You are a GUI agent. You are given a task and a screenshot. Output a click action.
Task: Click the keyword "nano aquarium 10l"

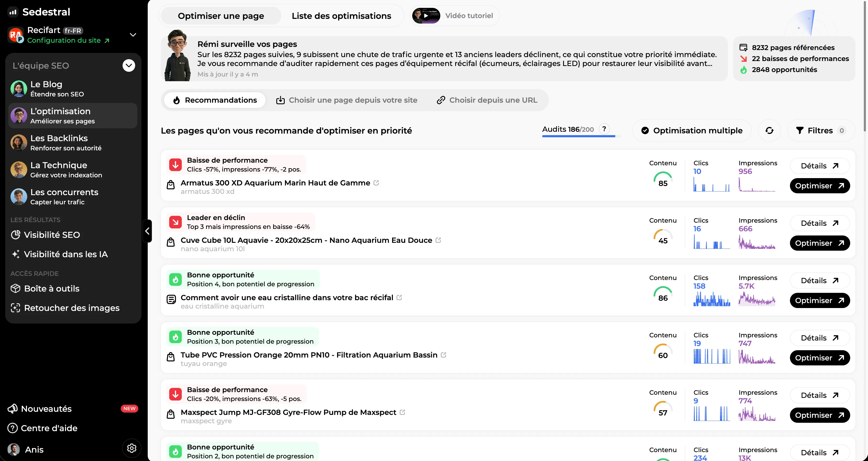pos(213,249)
